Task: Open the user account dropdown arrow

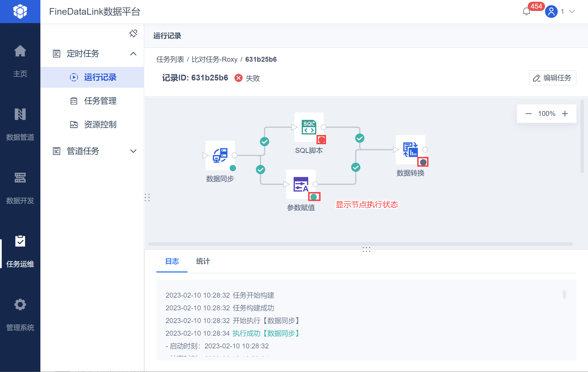Action: pyautogui.click(x=572, y=12)
